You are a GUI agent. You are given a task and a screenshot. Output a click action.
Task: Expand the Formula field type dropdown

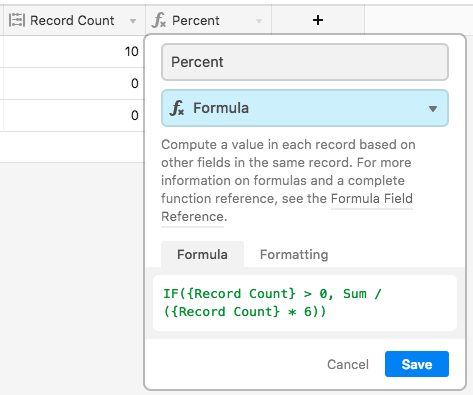point(305,108)
